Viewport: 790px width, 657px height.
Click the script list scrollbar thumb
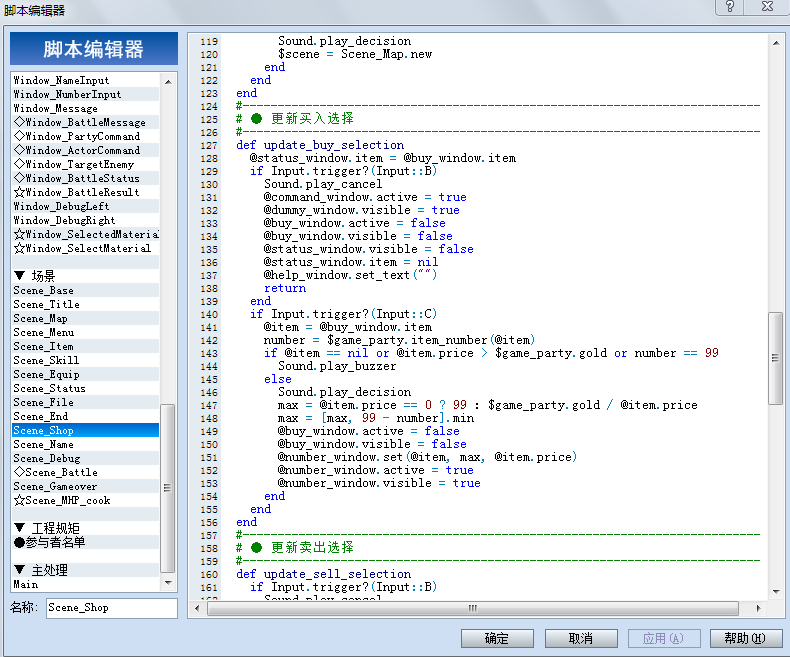coord(168,488)
